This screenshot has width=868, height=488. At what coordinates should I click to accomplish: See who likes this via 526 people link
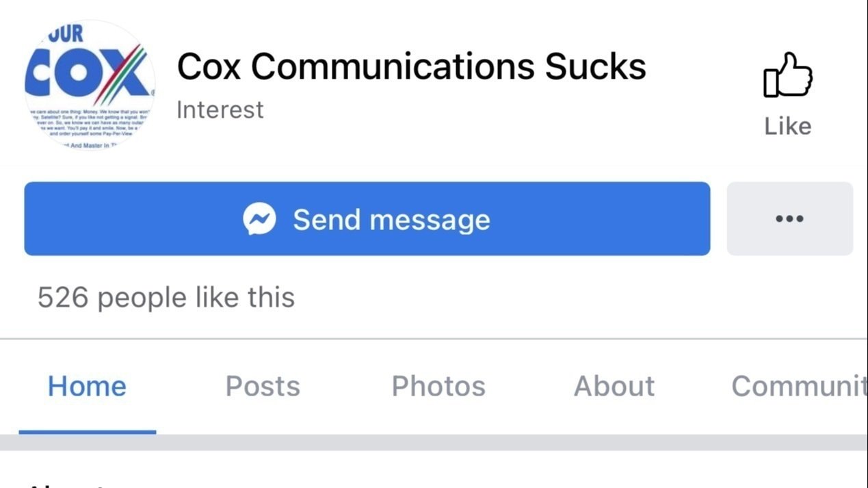coord(166,297)
